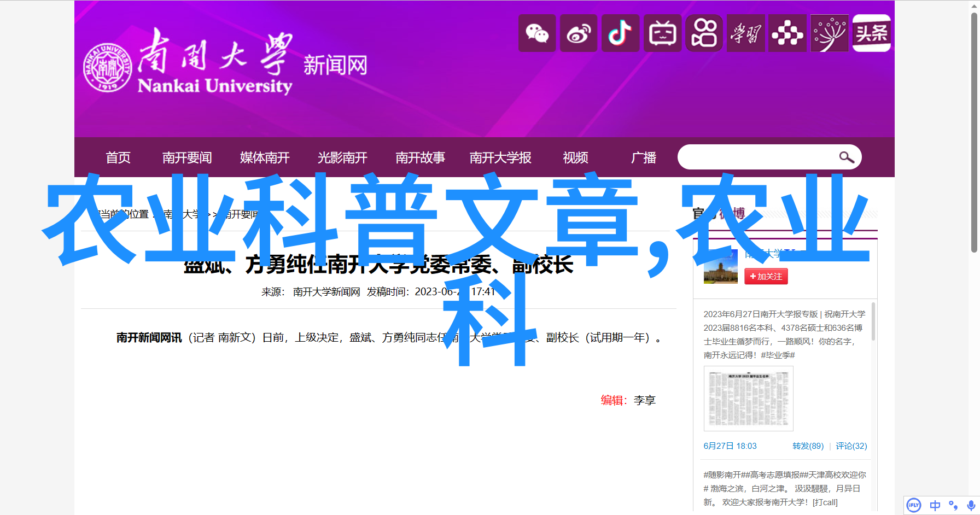
Task: Open 南开要闻 navigation item
Action: pyautogui.click(x=187, y=158)
